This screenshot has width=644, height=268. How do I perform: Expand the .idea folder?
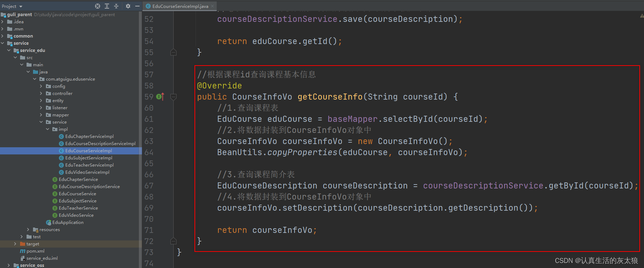(3, 22)
